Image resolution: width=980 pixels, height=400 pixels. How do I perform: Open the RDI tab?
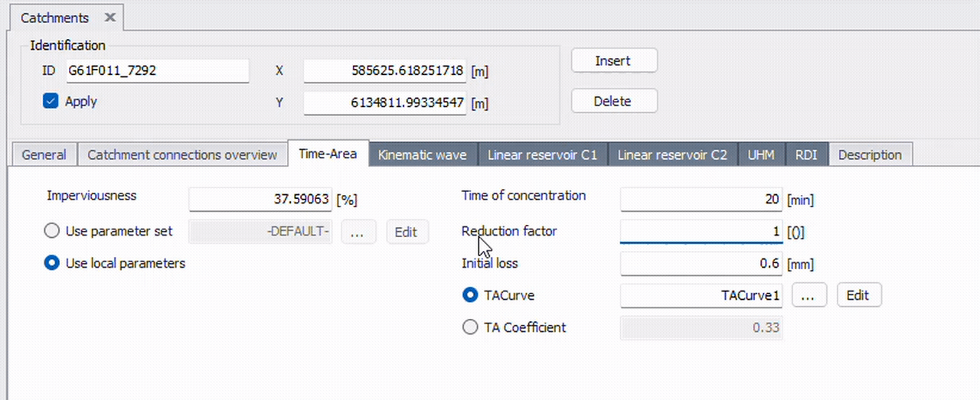(806, 154)
